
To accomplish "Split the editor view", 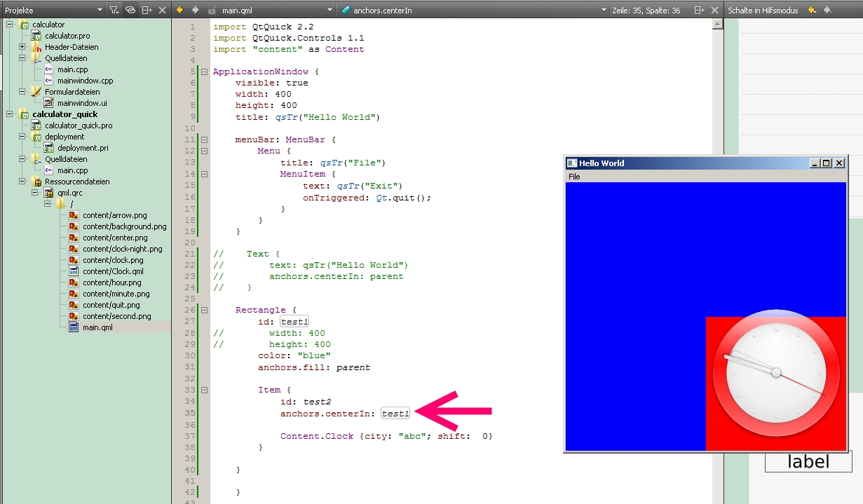I will click(x=699, y=10).
